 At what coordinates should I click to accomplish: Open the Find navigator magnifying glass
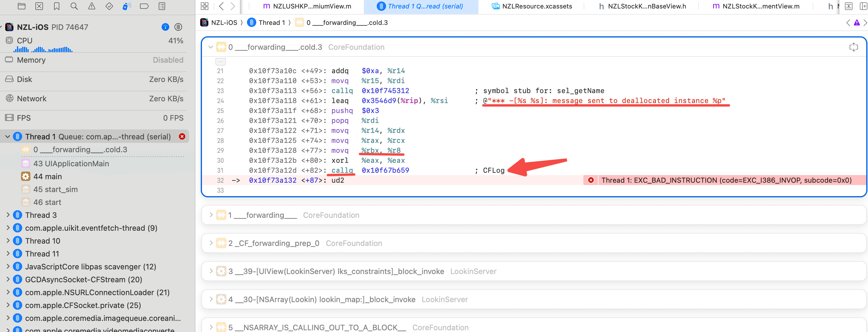coord(74,6)
